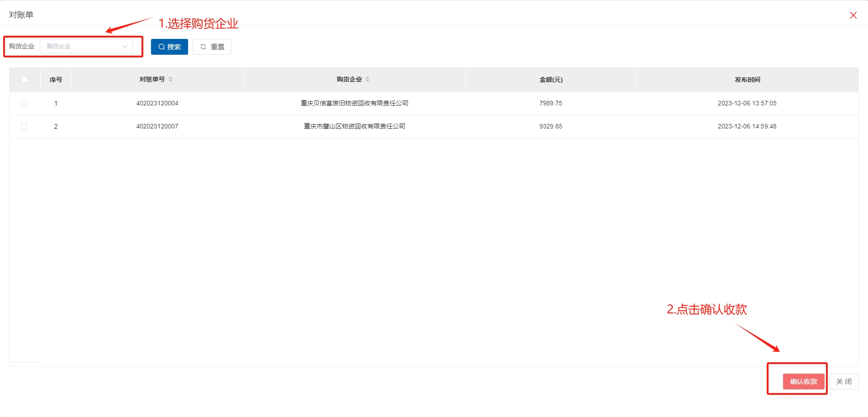Sort by 对账单号 using sort arrows icon
Viewport: 868px width, 417px height.
(170, 80)
